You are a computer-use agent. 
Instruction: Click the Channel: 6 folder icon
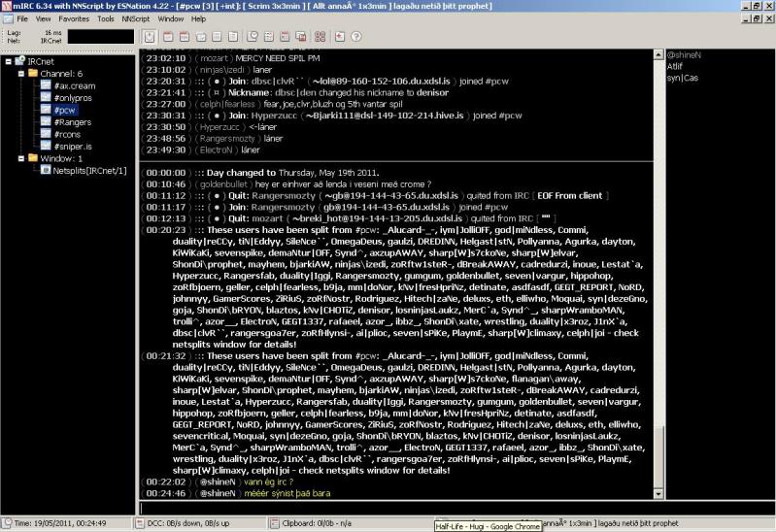[x=33, y=73]
